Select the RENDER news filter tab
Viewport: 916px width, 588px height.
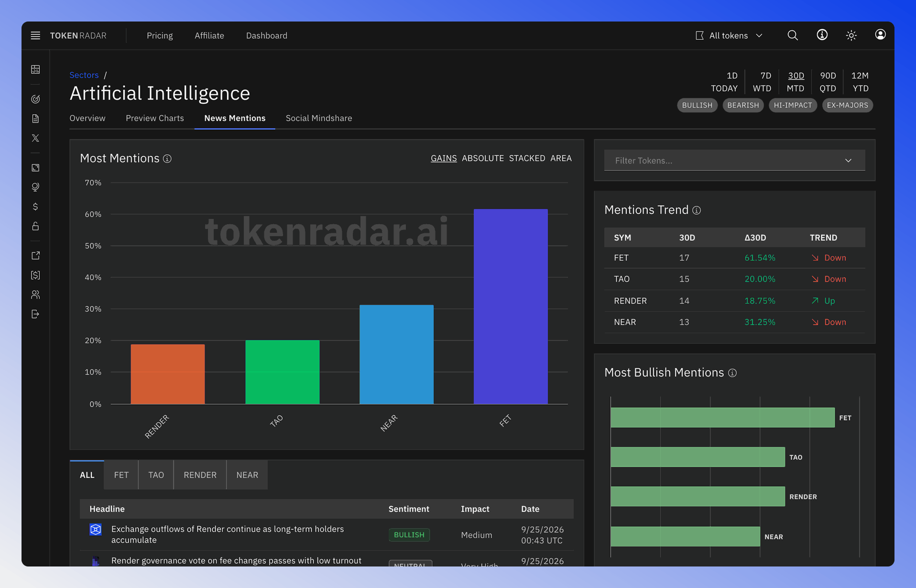click(x=200, y=475)
